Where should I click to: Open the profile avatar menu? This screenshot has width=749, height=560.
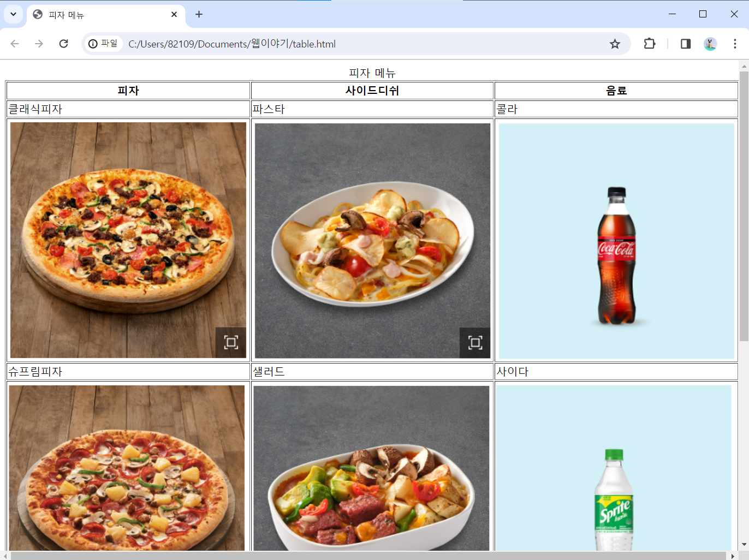click(710, 44)
